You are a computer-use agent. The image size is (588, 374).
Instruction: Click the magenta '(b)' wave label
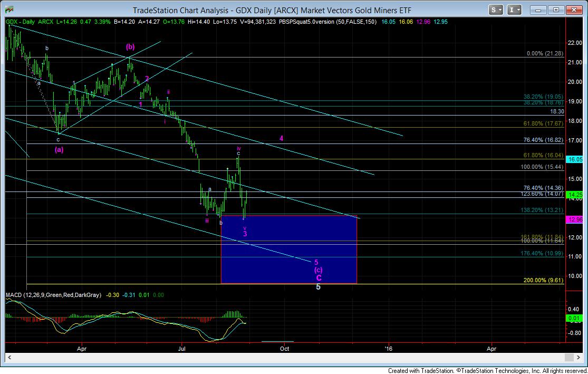click(x=130, y=47)
